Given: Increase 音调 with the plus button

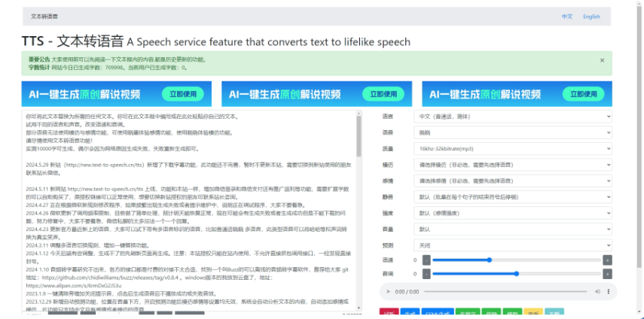Looking at the screenshot, I should [x=607, y=274].
